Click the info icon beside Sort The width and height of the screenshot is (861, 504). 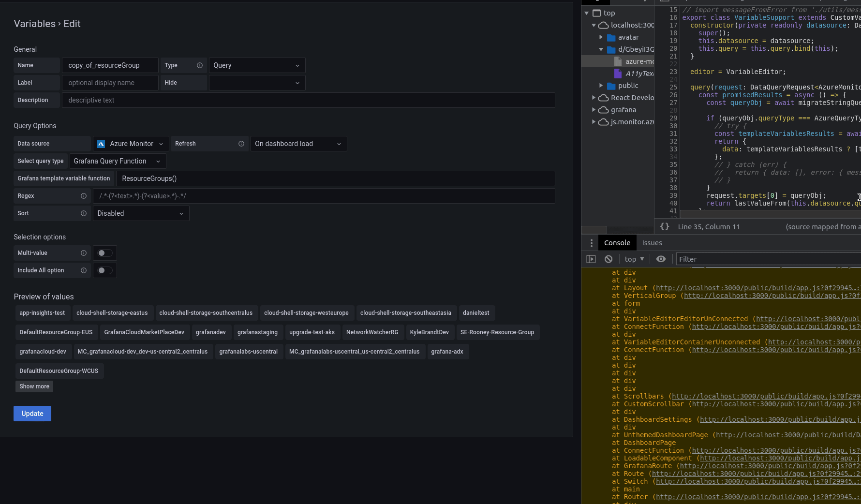84,213
